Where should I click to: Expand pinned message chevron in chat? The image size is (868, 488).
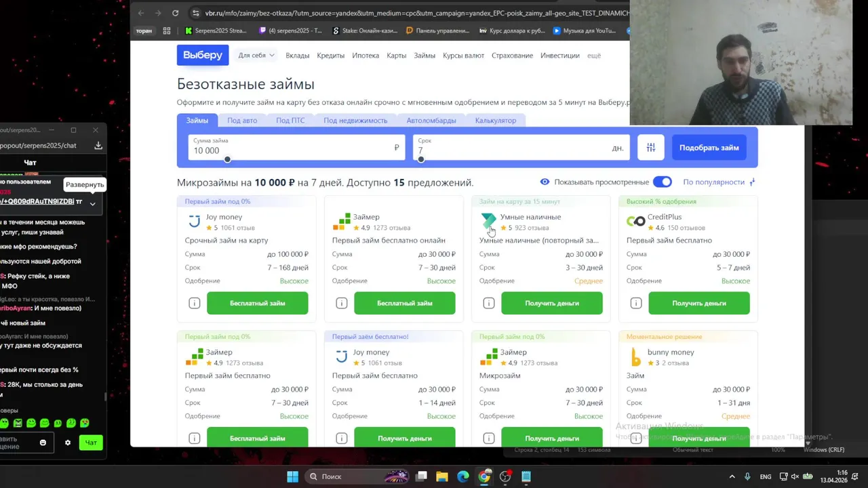pyautogui.click(x=93, y=203)
